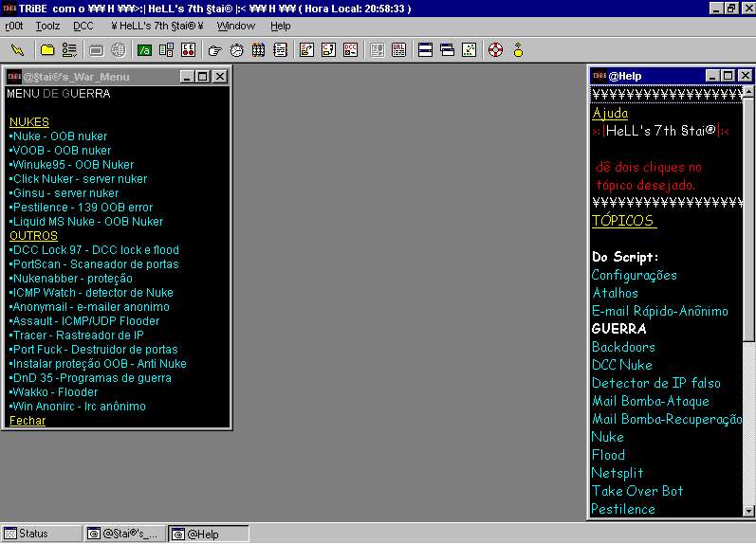This screenshot has height=544, width=756.
Task: Click 'PortScan - Scaneador de portas' entry
Action: [94, 264]
